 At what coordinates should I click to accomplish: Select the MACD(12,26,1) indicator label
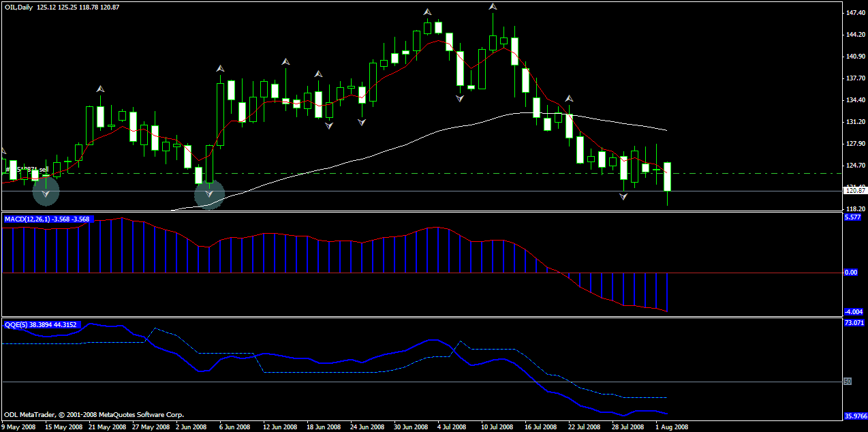coord(47,219)
